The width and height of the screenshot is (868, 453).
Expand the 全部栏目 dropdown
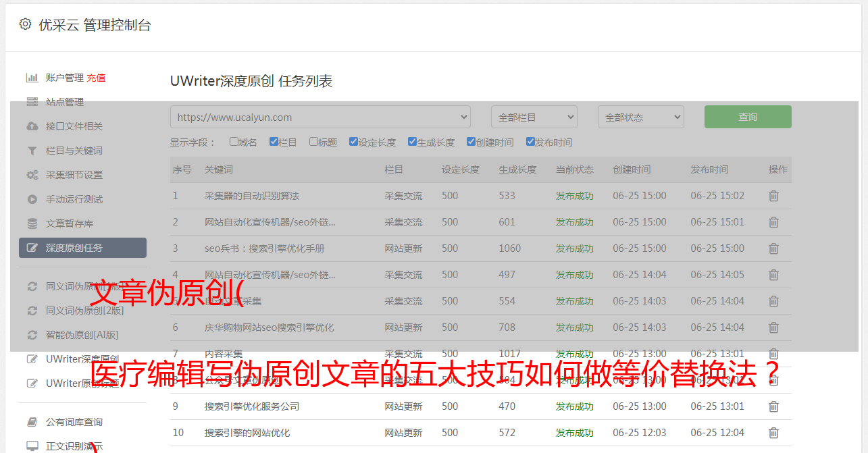tap(534, 117)
